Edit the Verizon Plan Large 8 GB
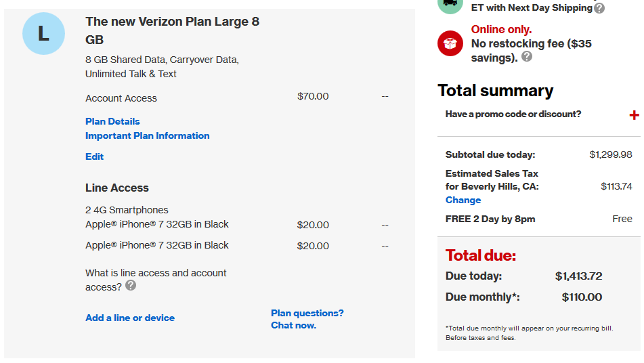This screenshot has width=644, height=363. [94, 157]
